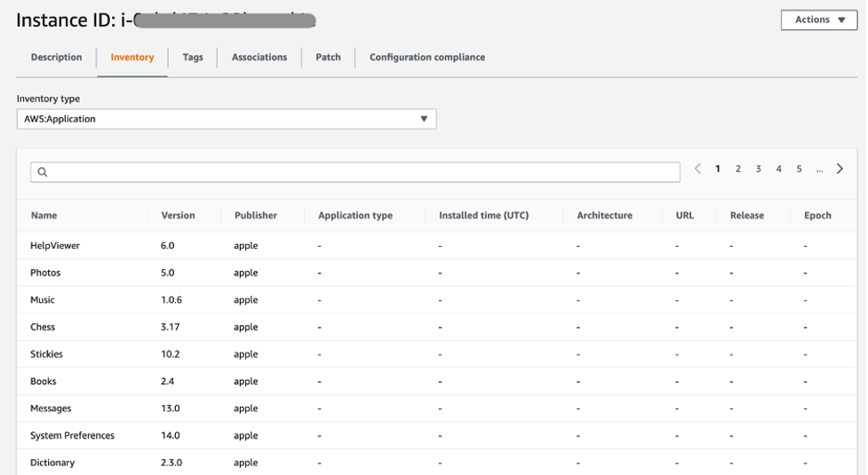
Task: Click version 3.17 in Chess row
Action: point(170,327)
